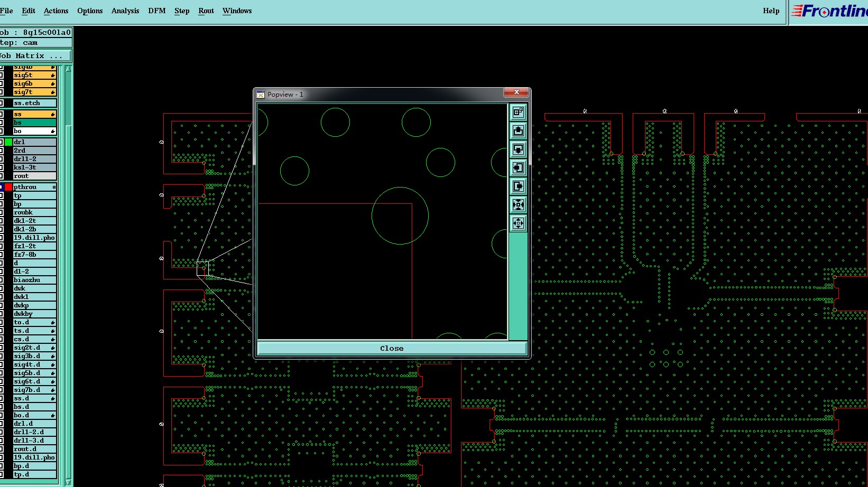Screen dimensions: 868x487
Task: Toggle display checkbox for bs layer
Action: point(2,123)
